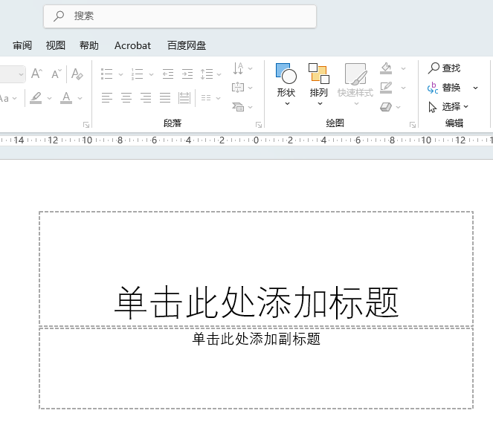This screenshot has width=493, height=448.
Task: Click the 查找 find button
Action: (444, 68)
